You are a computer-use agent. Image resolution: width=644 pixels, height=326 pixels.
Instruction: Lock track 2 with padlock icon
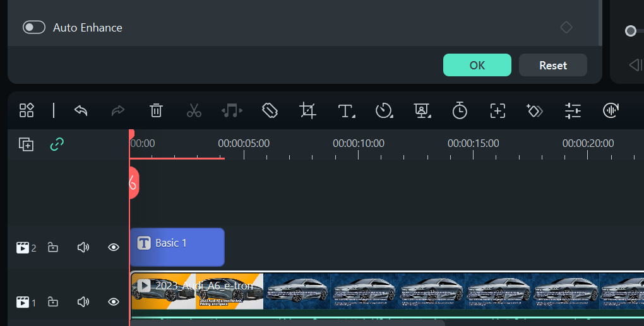(53, 247)
